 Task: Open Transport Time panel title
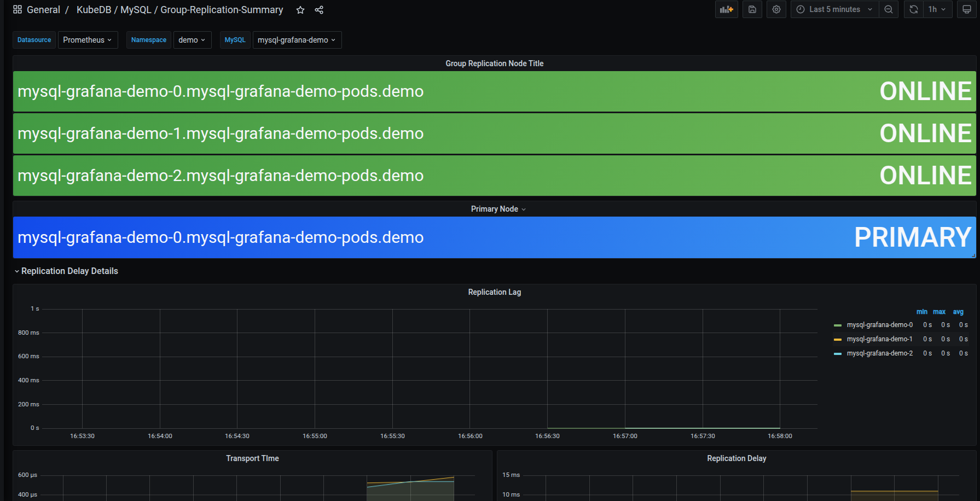coord(252,458)
